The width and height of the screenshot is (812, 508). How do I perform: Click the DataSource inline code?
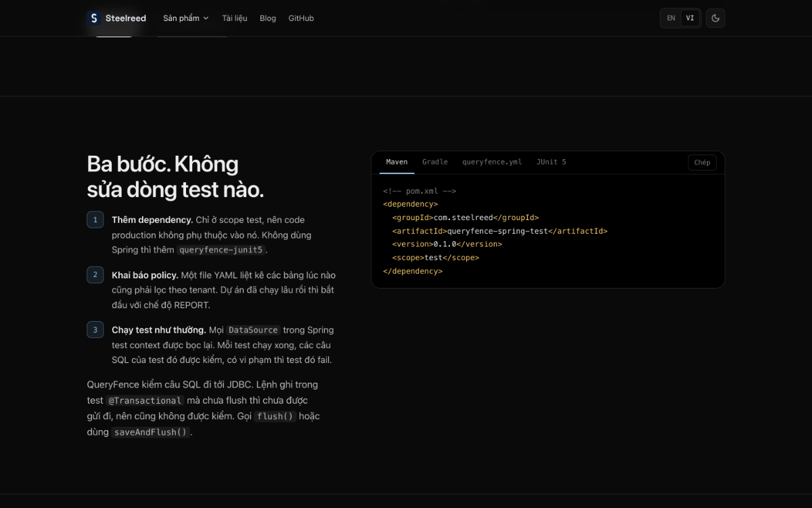pos(253,330)
